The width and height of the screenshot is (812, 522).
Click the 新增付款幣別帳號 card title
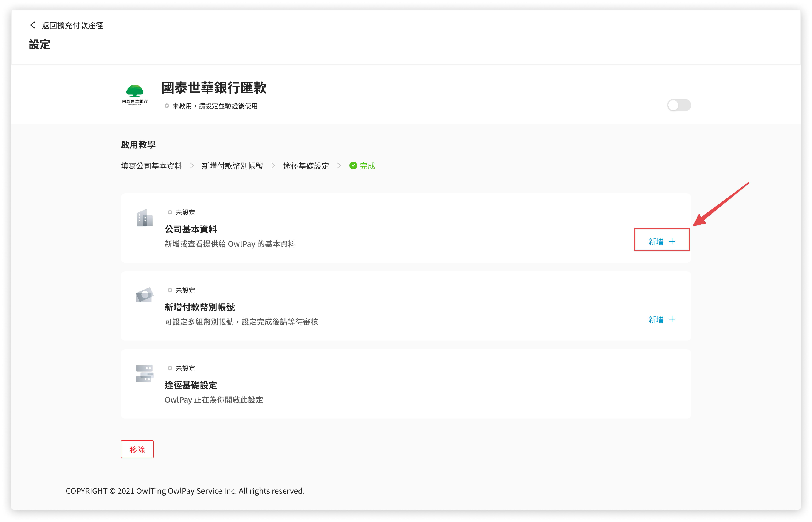click(200, 307)
